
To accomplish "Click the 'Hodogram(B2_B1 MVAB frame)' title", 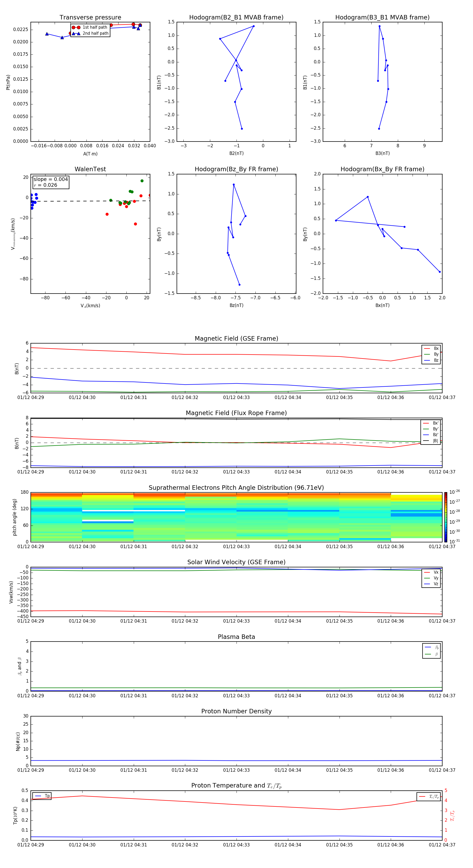I will [236, 18].
